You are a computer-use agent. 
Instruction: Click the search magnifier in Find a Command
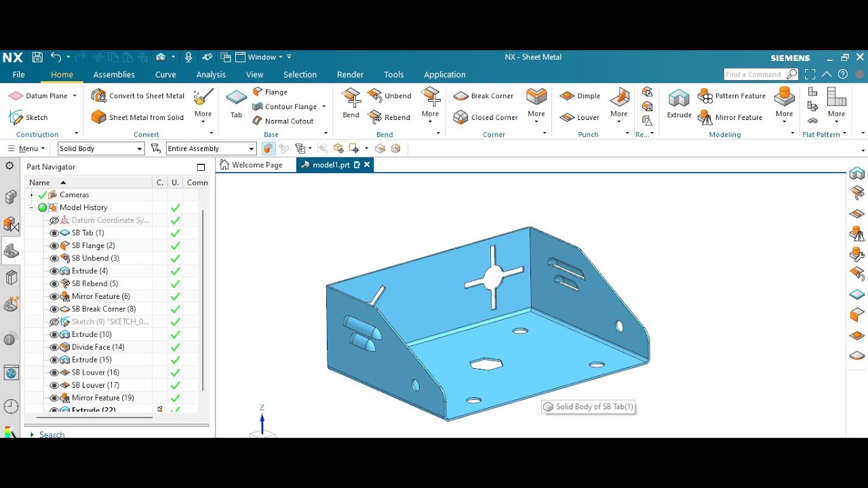point(792,75)
